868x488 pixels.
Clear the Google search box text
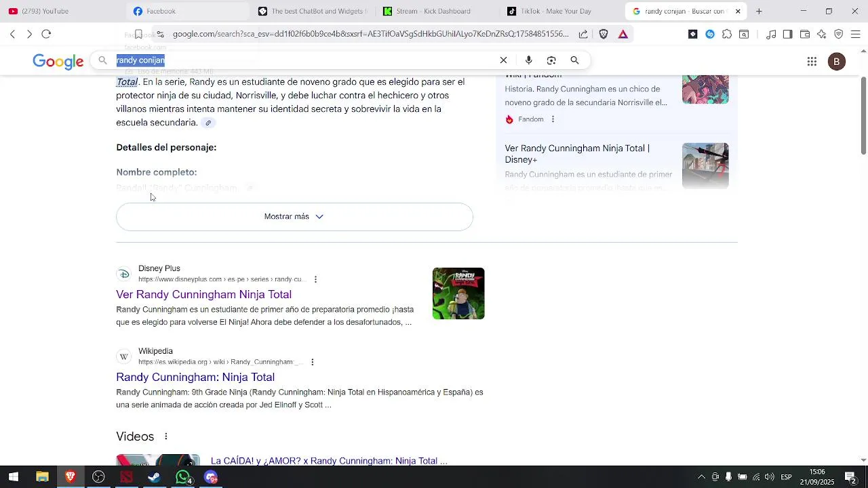(x=503, y=60)
